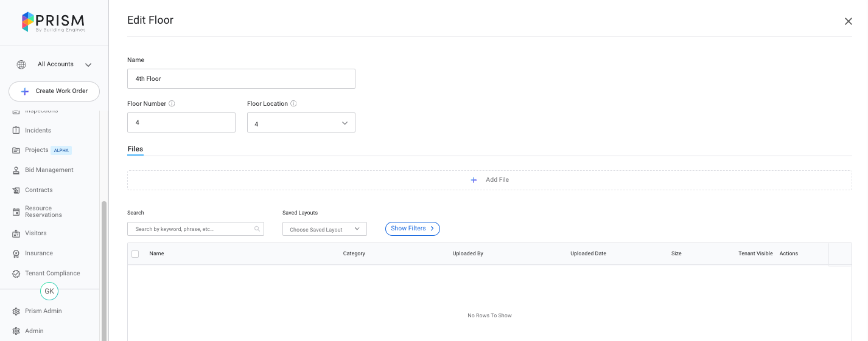Image resolution: width=868 pixels, height=341 pixels.
Task: Check the select-all checkbox in files table
Action: click(x=135, y=254)
